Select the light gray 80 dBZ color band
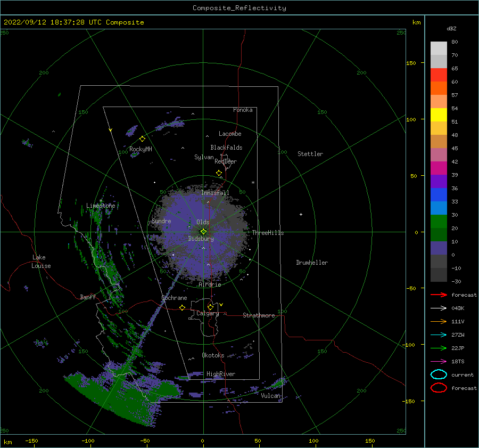Screen dimensions: 479x448 click(x=439, y=48)
